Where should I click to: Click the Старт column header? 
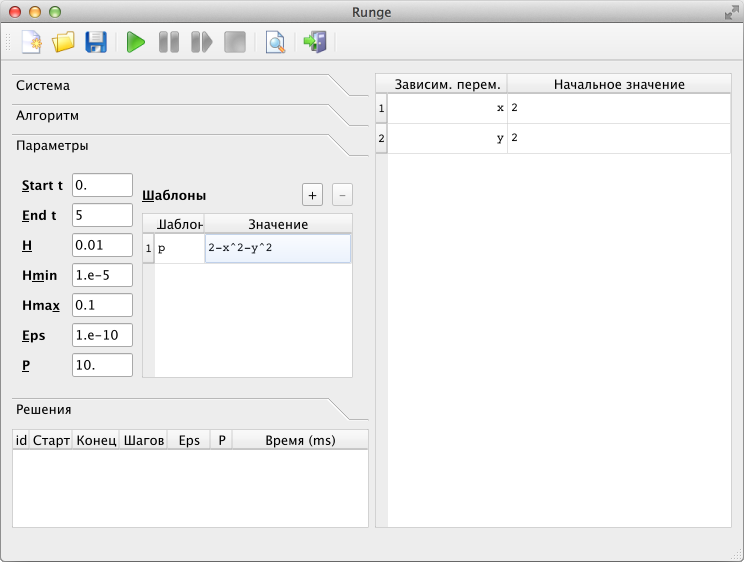(x=51, y=440)
